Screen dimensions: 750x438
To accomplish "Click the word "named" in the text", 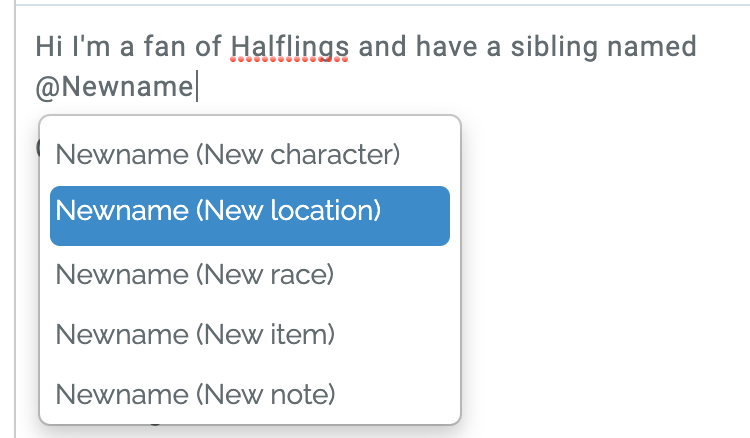I will [659, 46].
